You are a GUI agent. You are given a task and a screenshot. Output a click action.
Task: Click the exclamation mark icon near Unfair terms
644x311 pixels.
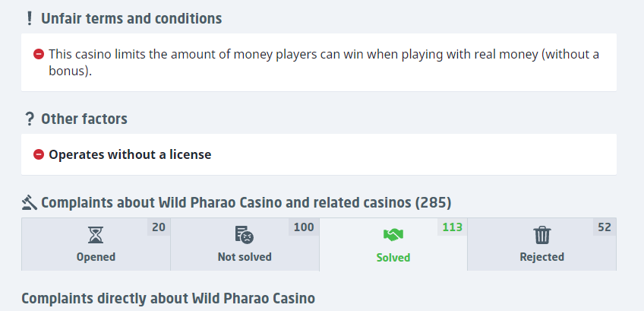click(x=29, y=18)
